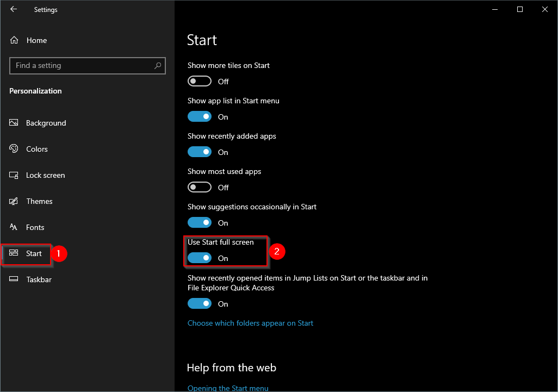This screenshot has height=392, width=558.
Task: Open Choose which folders appear on Start
Action: [250, 323]
